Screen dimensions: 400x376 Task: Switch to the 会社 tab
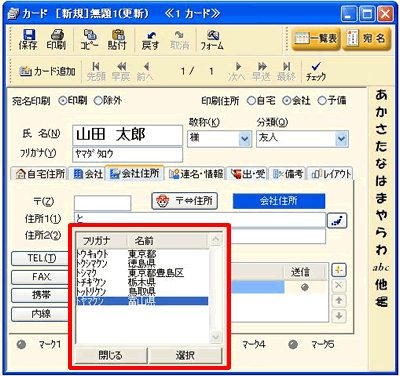click(88, 174)
